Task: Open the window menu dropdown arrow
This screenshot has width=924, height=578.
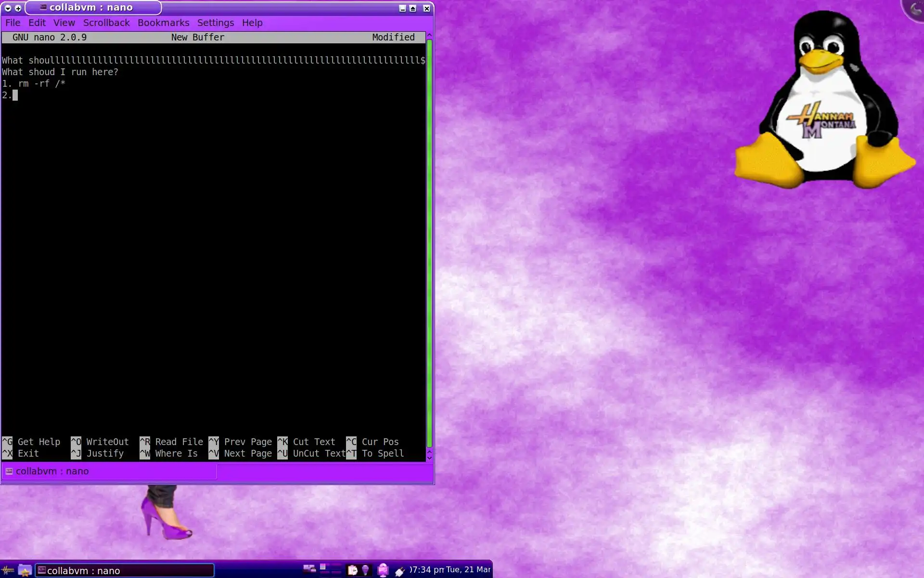Action: (x=8, y=8)
